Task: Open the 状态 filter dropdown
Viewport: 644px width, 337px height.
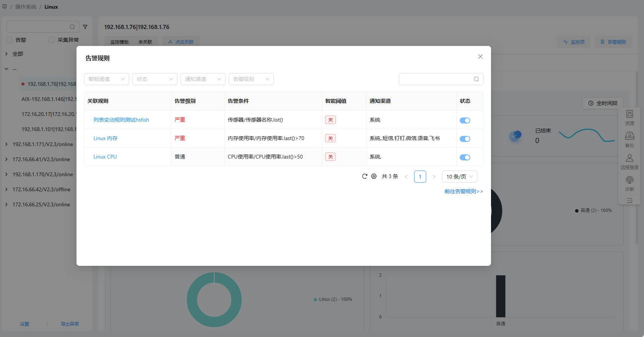Action: (155, 79)
